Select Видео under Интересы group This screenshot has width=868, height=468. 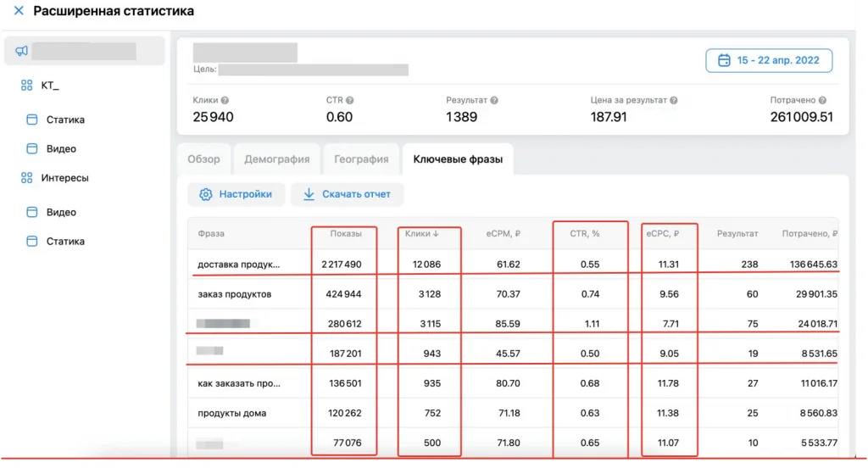tap(61, 212)
